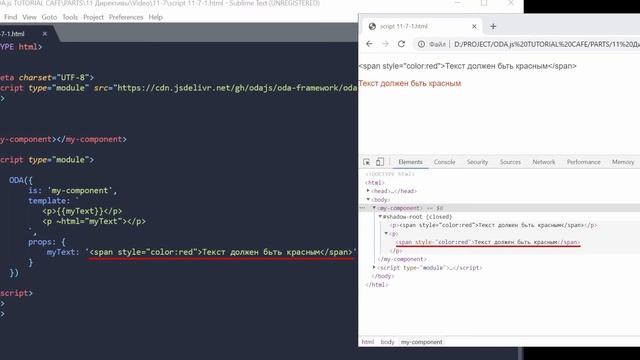Open the Goto menu in Sublime Text

point(49,17)
